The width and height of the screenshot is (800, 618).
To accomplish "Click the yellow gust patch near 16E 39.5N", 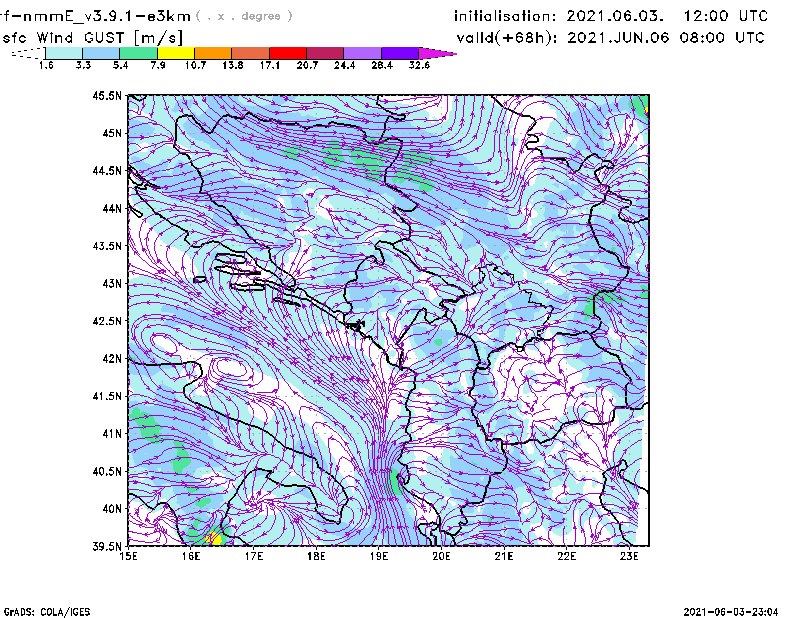I will click(214, 538).
